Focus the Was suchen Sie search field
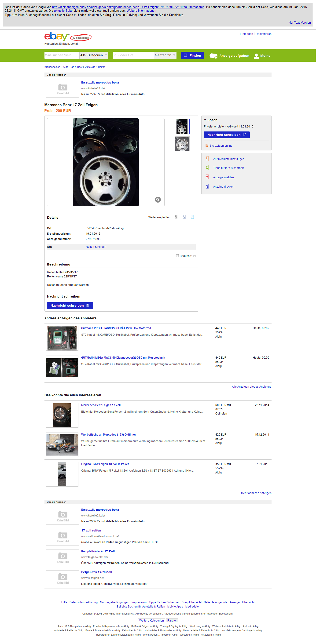 (x=62, y=55)
